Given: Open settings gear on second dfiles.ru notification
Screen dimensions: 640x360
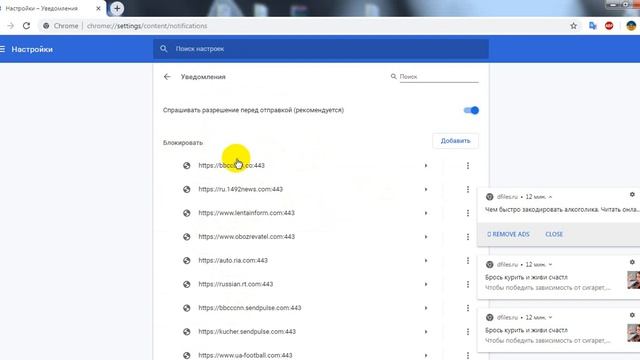Looking at the screenshot, I should [x=632, y=262].
